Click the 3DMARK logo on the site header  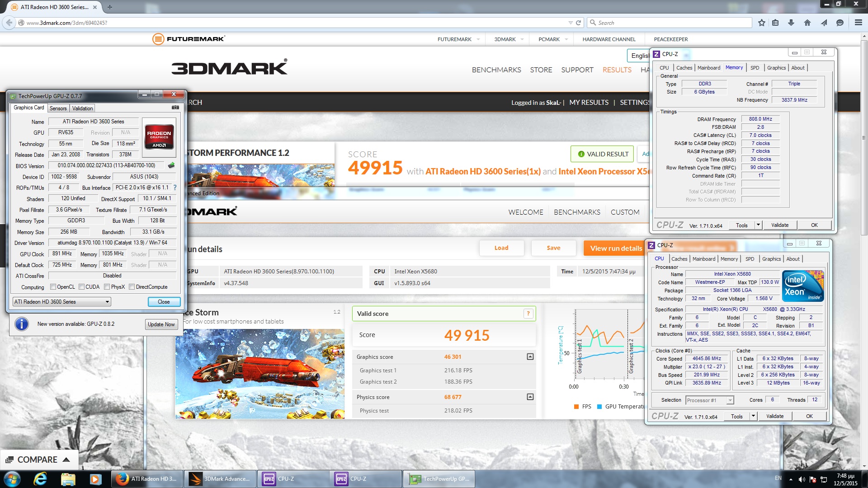pyautogui.click(x=229, y=68)
